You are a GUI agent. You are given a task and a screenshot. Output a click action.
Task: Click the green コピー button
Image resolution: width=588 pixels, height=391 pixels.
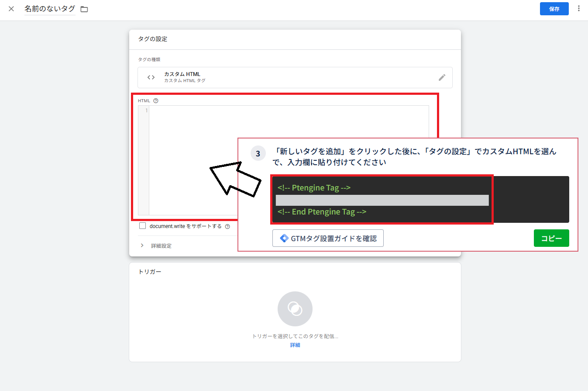551,238
